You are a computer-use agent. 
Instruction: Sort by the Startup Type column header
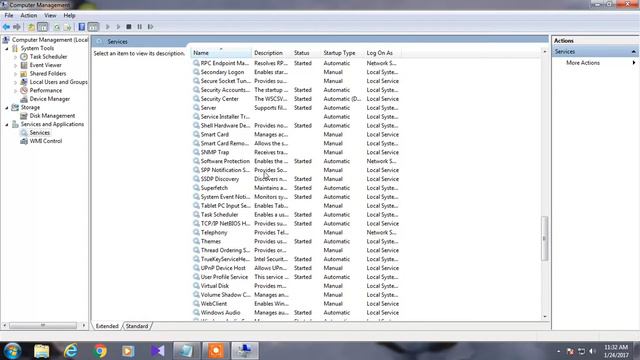(342, 53)
